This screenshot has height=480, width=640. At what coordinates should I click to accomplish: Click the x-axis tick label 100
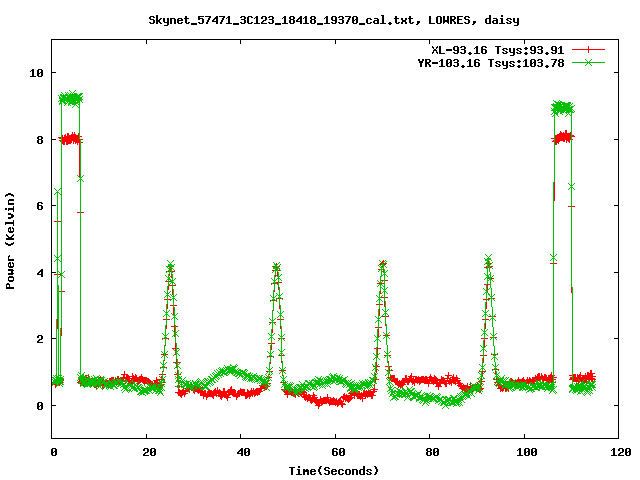527,452
